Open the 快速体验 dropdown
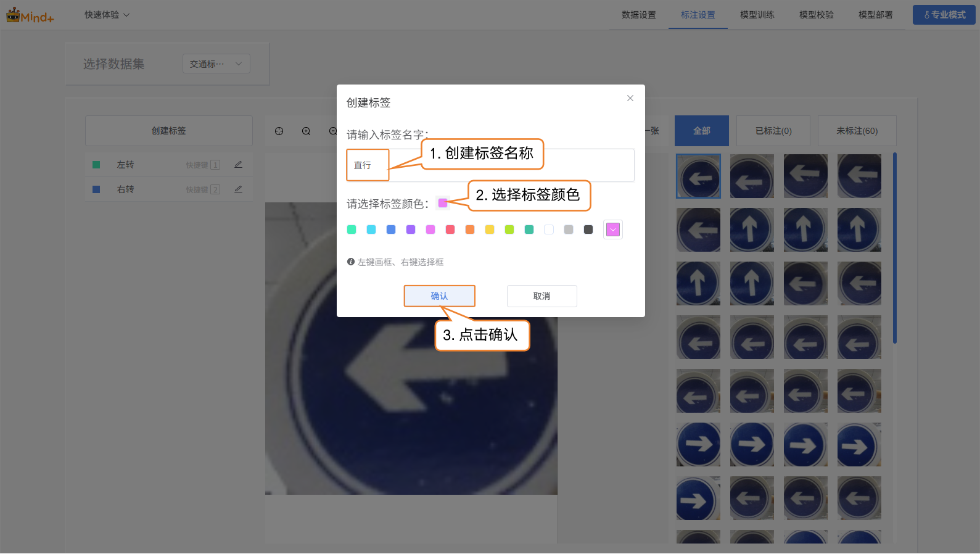This screenshot has width=980, height=554. tap(107, 15)
